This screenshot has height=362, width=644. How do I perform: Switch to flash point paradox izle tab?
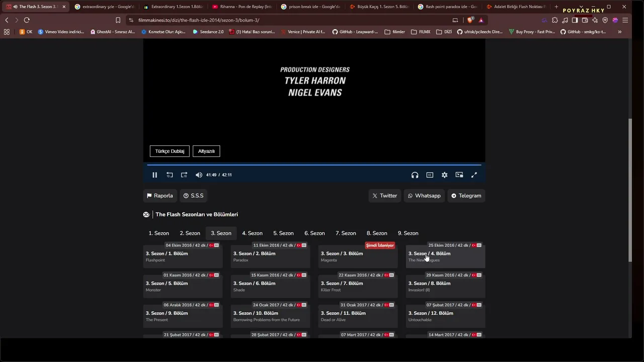(447, 7)
